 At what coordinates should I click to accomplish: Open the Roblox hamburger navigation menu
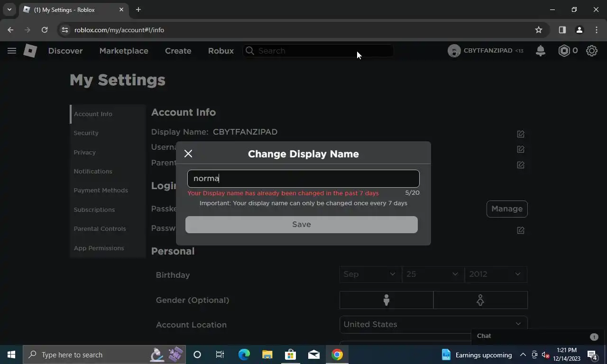click(12, 51)
